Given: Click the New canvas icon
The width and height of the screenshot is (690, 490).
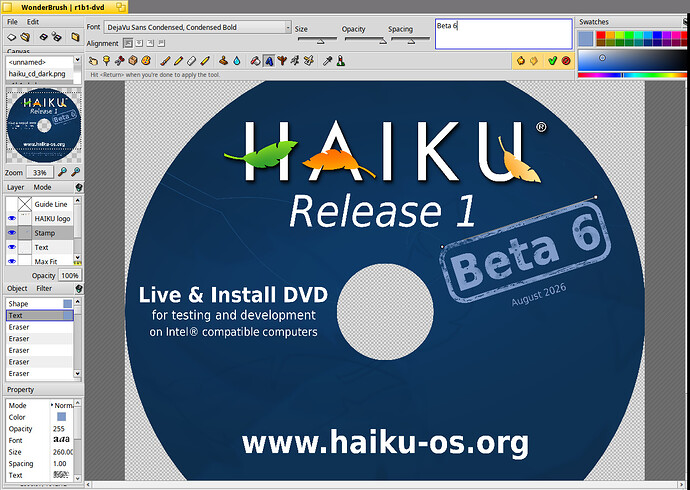Looking at the screenshot, I should [12, 37].
